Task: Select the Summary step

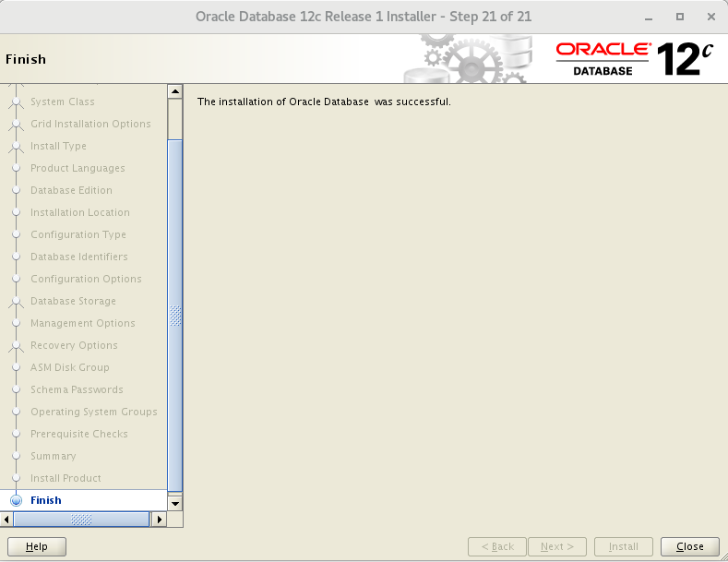Action: coord(54,456)
